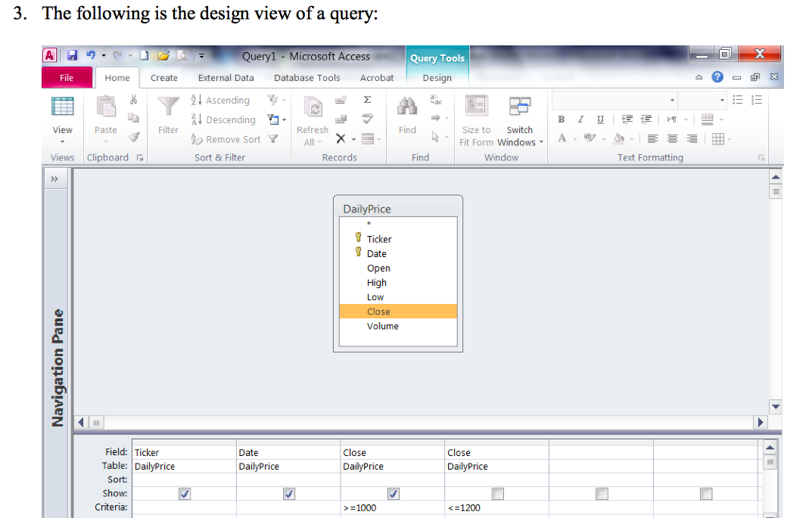Select the Volume field in DailyPrice table
Image resolution: width=812 pixels, height=518 pixels.
tap(398, 326)
